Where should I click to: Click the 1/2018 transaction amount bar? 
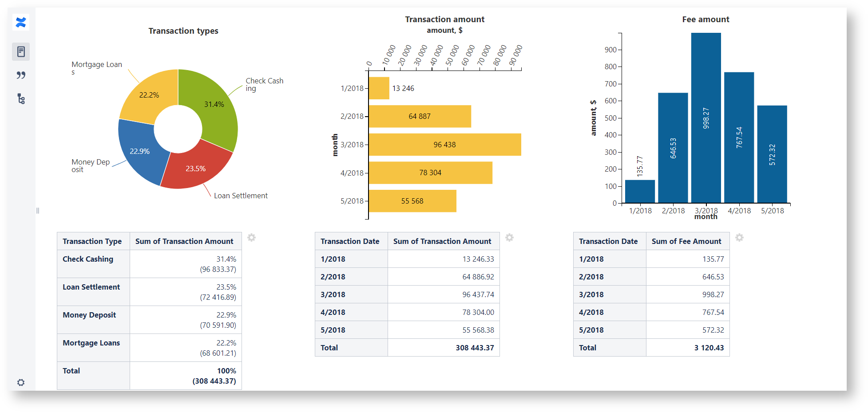[x=379, y=88]
